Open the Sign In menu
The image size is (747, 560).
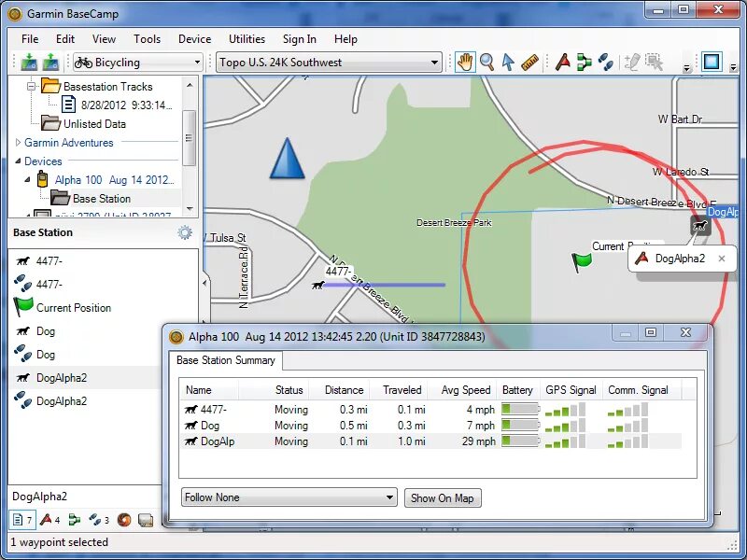(299, 39)
